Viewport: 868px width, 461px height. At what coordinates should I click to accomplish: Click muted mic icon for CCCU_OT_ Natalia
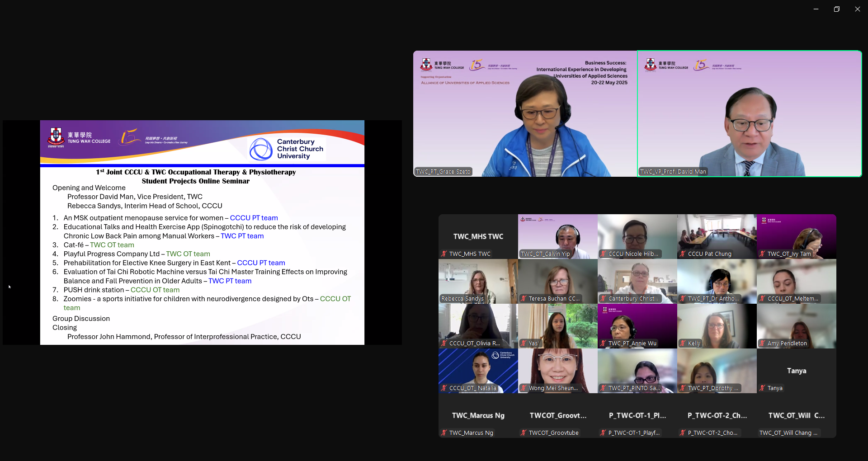[x=444, y=388]
